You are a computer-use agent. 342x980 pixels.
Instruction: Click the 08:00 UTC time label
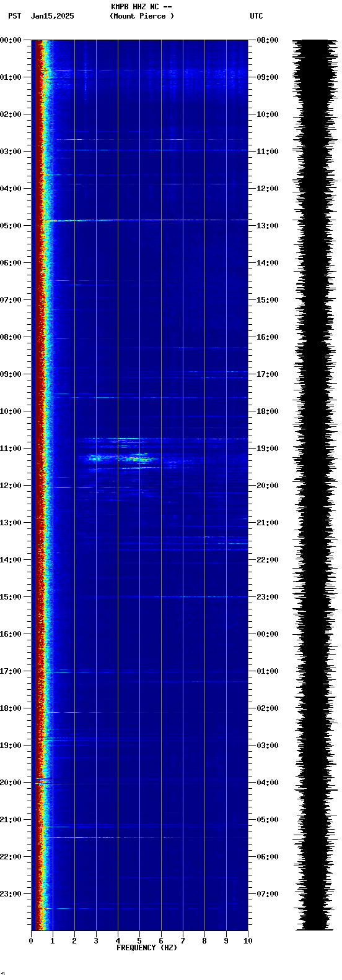pyautogui.click(x=268, y=40)
